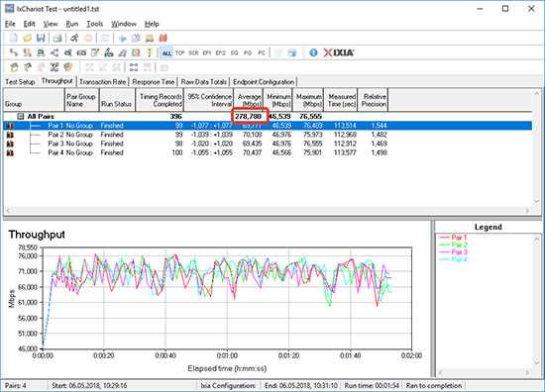Click the endpoint icon left of Pair 2
Screen dimensions: 545x392
click(10, 135)
